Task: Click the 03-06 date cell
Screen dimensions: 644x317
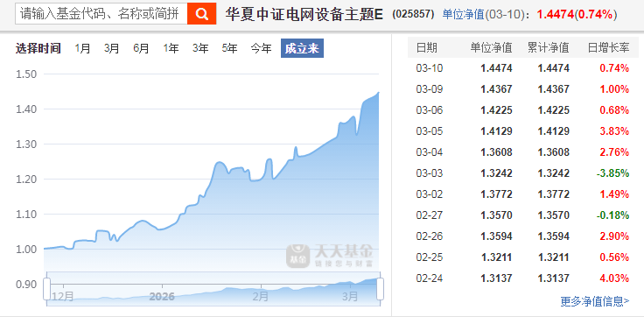Action: [430, 110]
